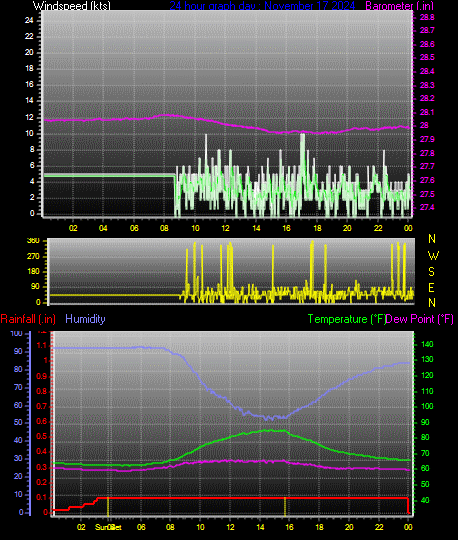
Task: Click the yellow sunrise marker line
Action: 108,507
